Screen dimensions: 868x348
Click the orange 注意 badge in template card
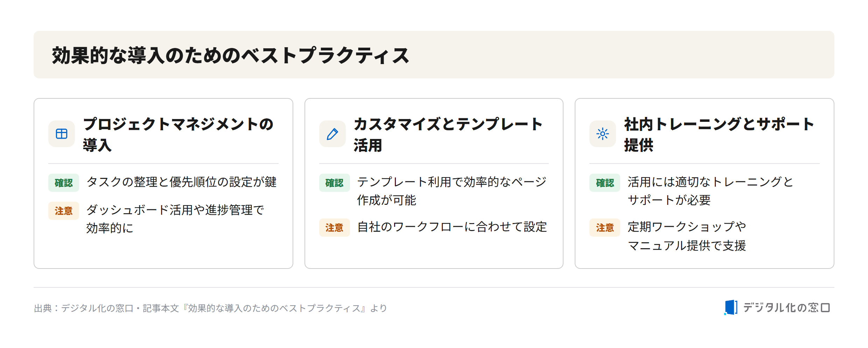pyautogui.click(x=334, y=228)
